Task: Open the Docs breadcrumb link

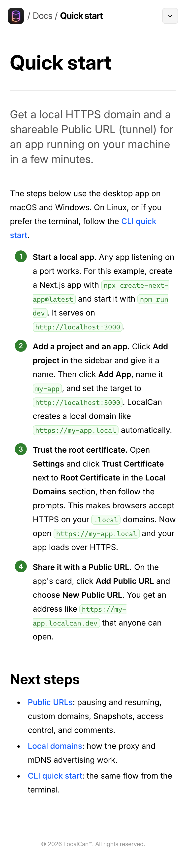Action: [x=42, y=16]
